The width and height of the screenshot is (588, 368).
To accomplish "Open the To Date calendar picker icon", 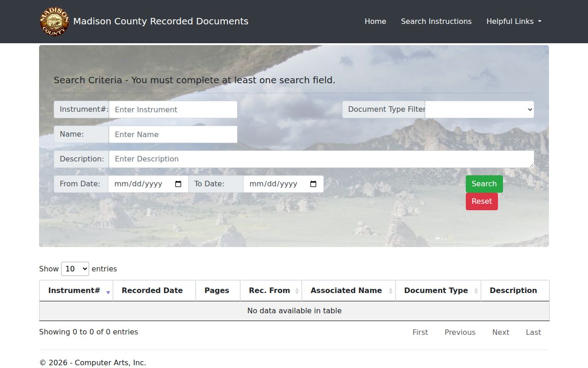I will click(314, 184).
